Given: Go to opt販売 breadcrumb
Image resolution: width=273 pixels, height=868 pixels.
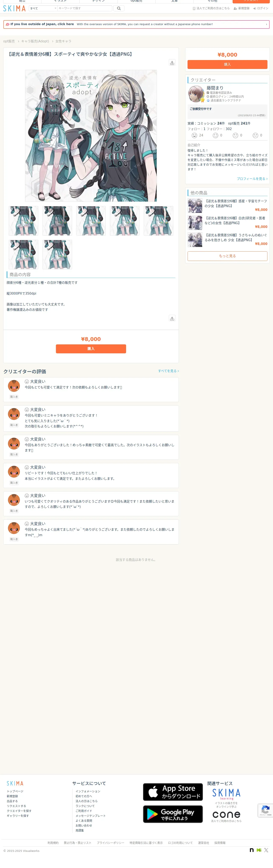Looking at the screenshot, I should (x=9, y=41).
